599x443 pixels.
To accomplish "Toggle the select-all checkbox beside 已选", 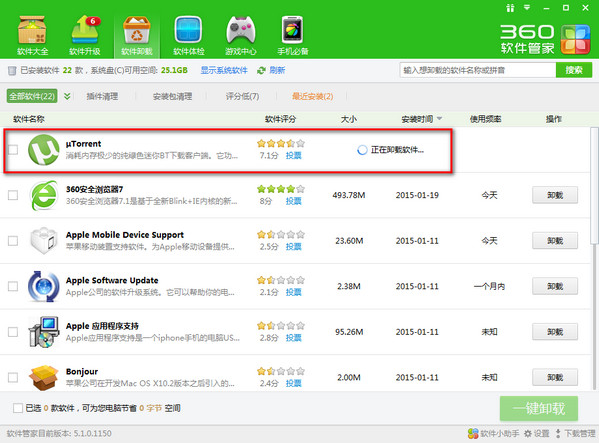I will pyautogui.click(x=18, y=408).
